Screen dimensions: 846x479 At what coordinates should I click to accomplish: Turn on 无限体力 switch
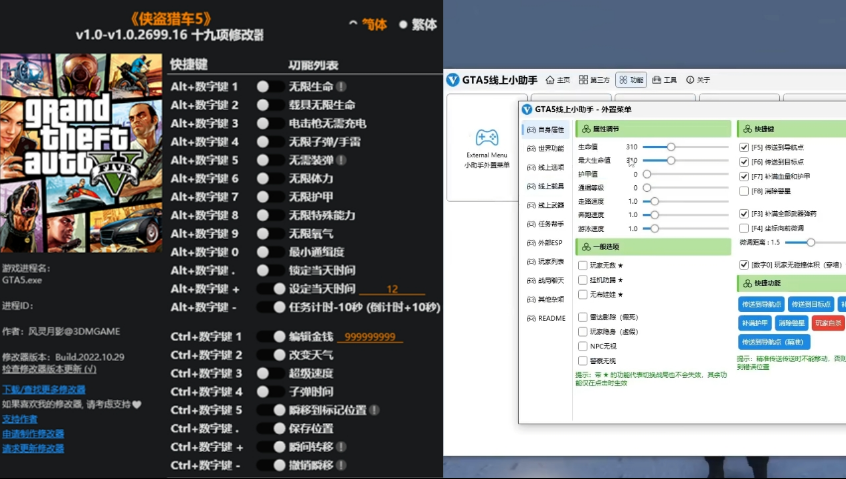tap(270, 179)
